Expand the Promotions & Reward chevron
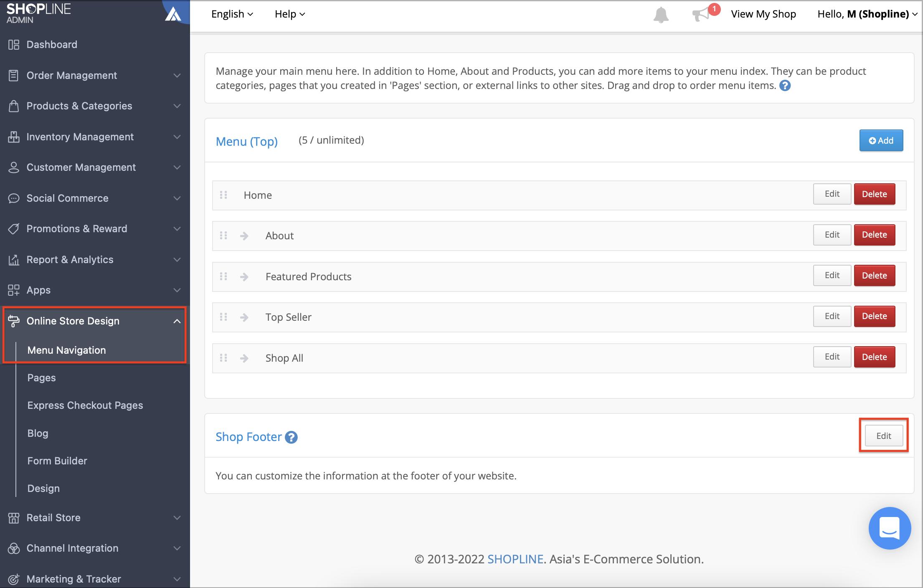 (x=177, y=229)
